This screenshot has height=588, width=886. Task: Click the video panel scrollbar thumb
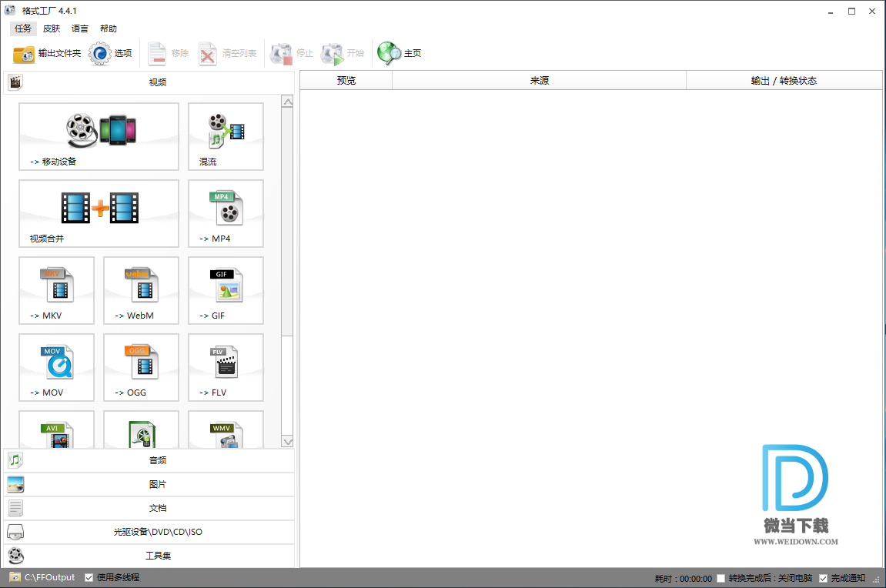[288, 222]
